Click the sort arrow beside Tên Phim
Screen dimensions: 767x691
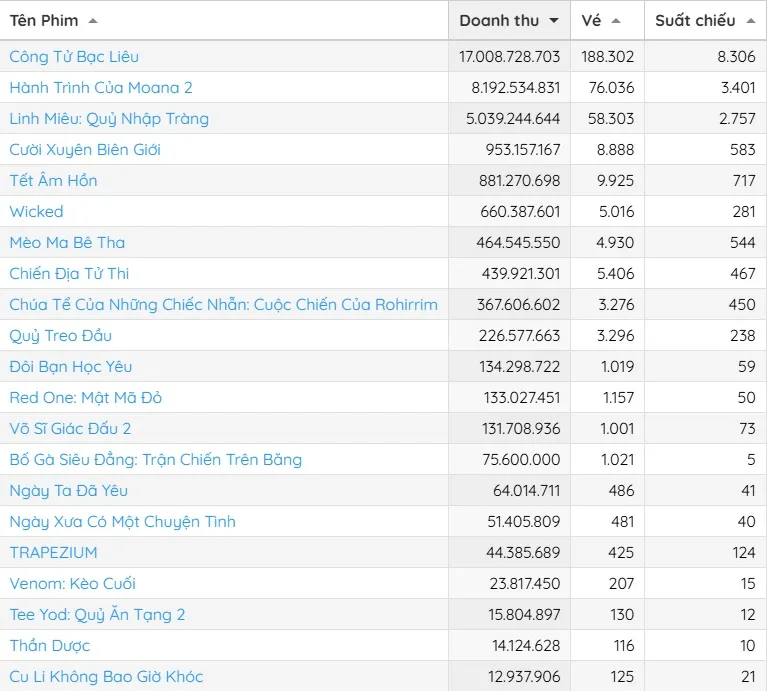point(93,21)
